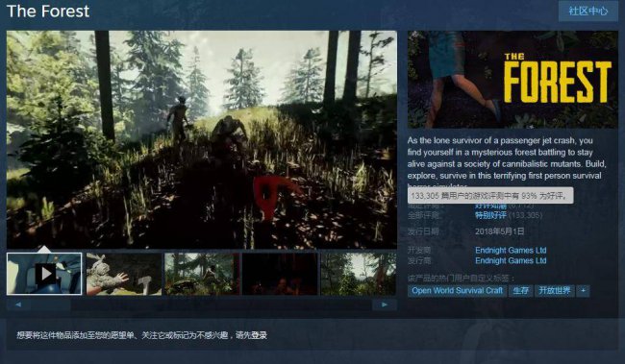Open the 特别好评 all reviews link
Image resolution: width=625 pixels, height=364 pixels.
point(490,215)
